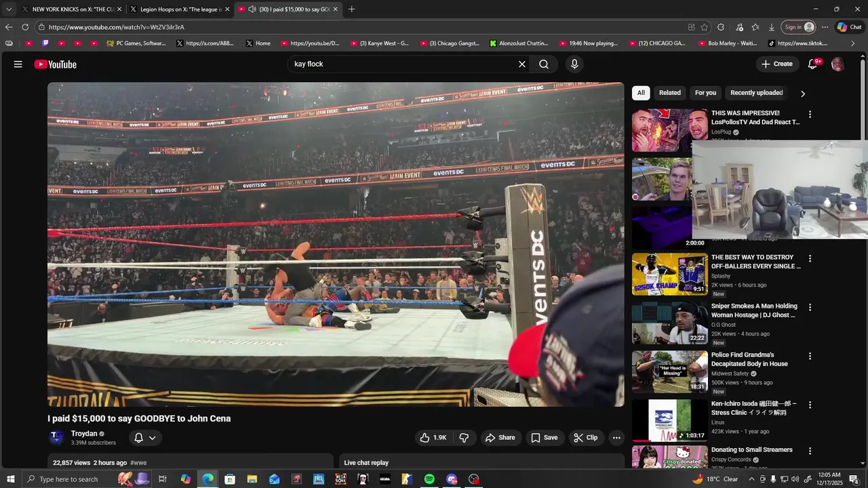The width and height of the screenshot is (868, 488).
Task: Switch to the NEW YORK KNICKS on X tab
Action: coord(71,9)
